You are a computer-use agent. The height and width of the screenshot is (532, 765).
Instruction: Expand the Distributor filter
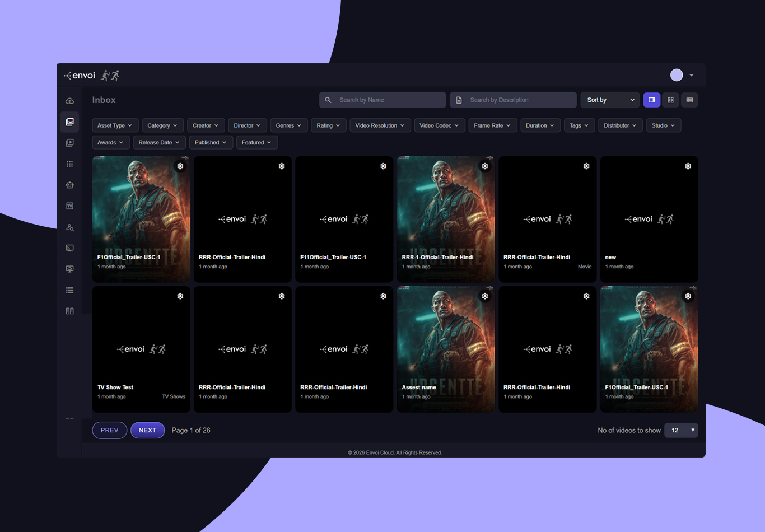pos(620,125)
